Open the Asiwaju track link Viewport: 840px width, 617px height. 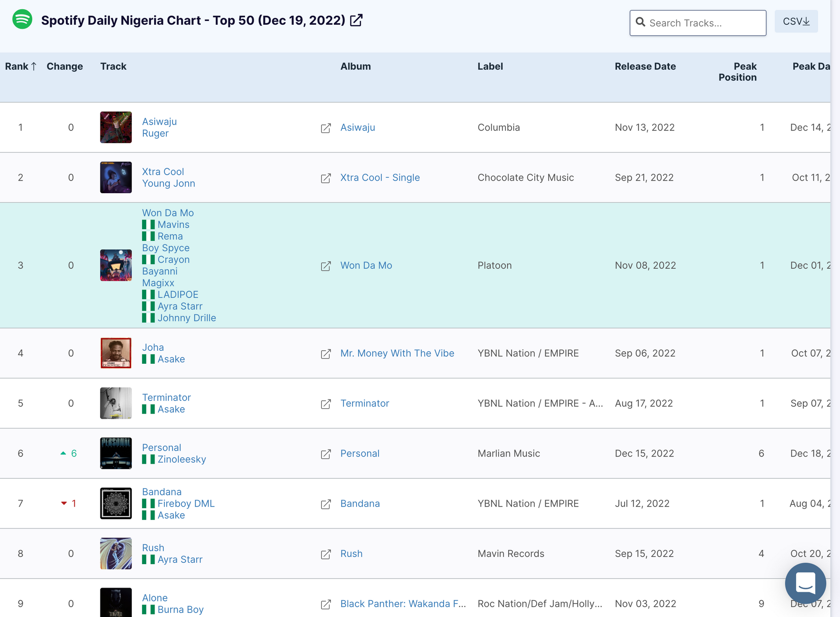point(160,121)
